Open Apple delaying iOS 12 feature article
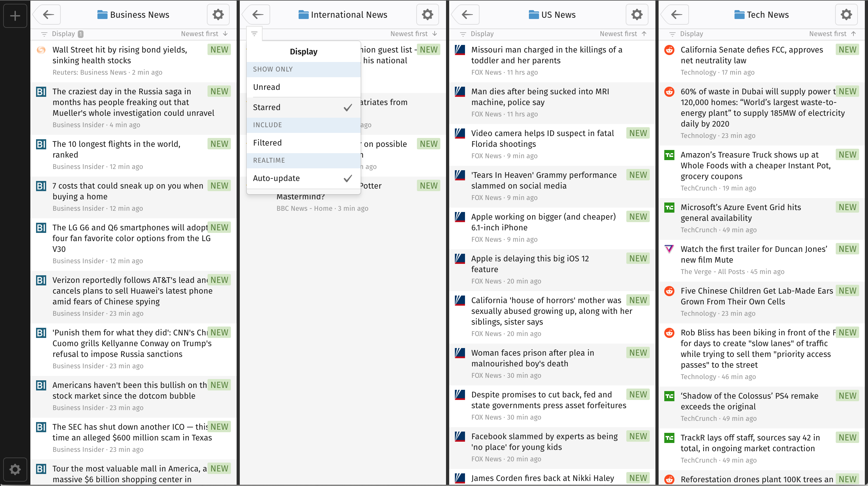 [x=552, y=270]
